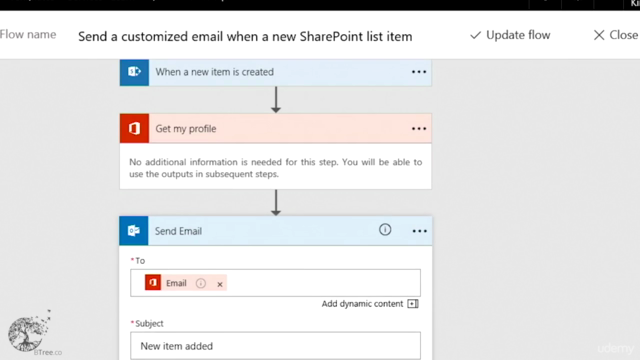
Task: Click the Office icon in Email token
Action: [x=153, y=282]
